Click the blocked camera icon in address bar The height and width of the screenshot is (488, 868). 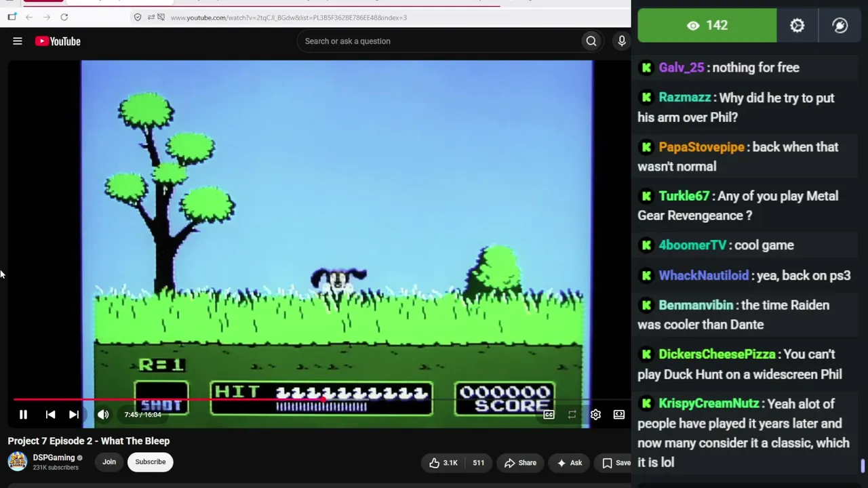click(x=161, y=17)
